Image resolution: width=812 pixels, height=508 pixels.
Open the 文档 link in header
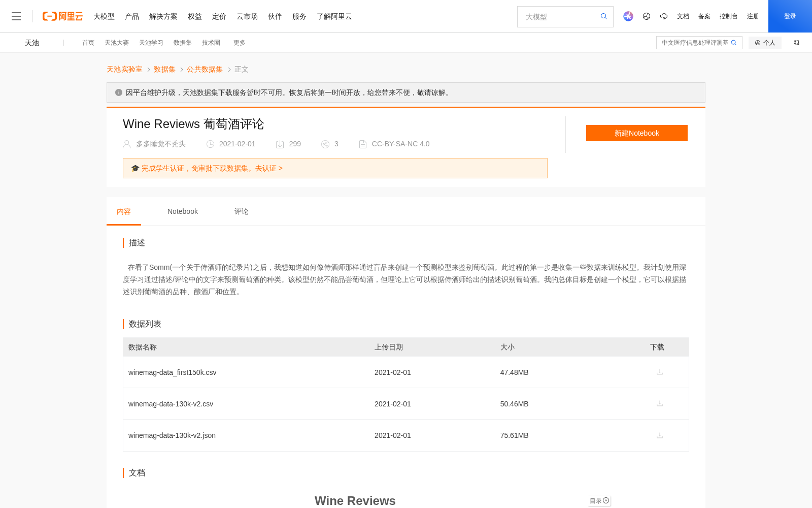pyautogui.click(x=683, y=16)
